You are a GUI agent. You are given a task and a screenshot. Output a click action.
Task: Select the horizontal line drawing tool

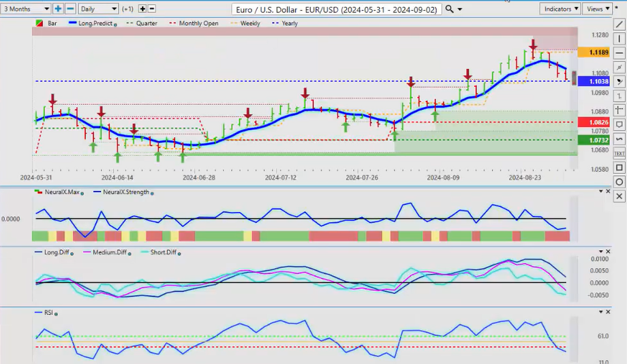[x=619, y=52]
